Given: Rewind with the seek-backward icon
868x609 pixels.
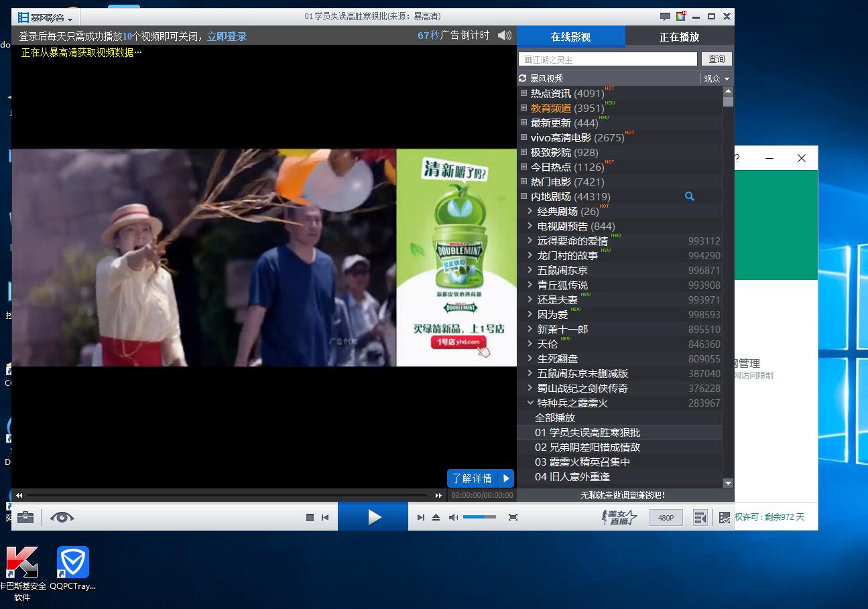Looking at the screenshot, I should 19,496.
